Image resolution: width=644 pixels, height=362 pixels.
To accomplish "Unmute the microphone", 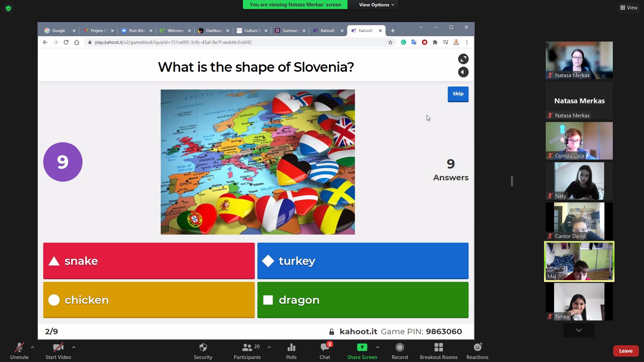I will tap(19, 348).
